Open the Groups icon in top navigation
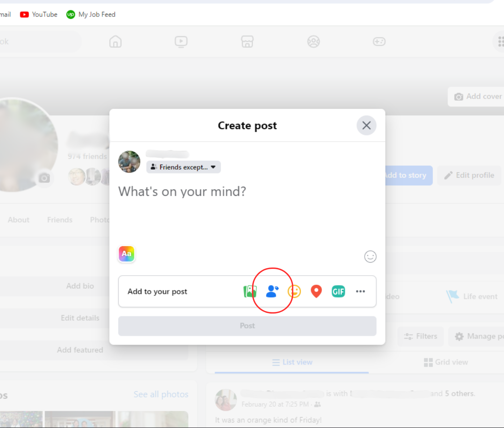Screen dimensions: 504x428 click(x=314, y=42)
